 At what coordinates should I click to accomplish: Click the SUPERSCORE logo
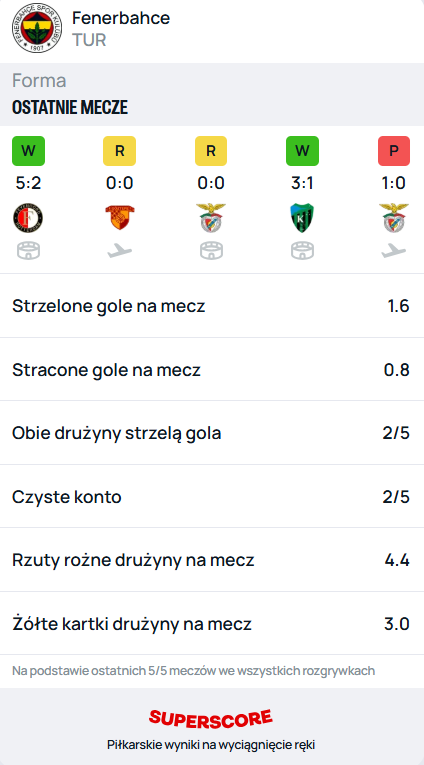[x=211, y=719]
